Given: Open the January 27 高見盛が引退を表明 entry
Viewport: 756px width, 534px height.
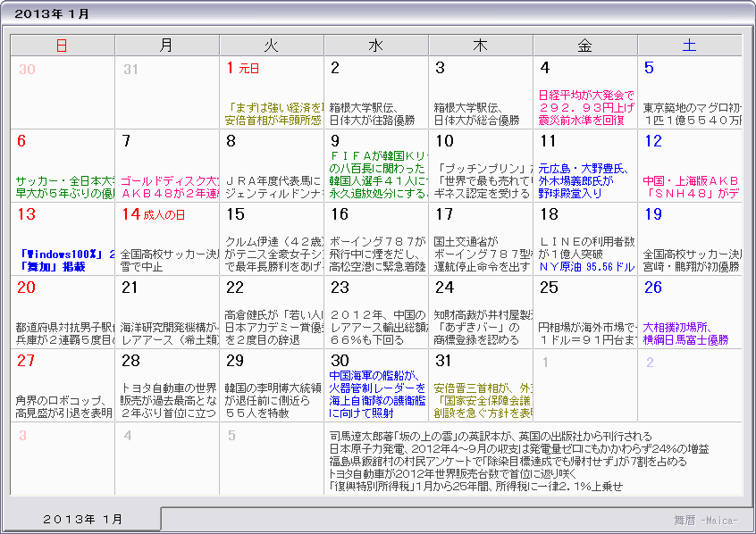Looking at the screenshot, I should click(x=64, y=407).
